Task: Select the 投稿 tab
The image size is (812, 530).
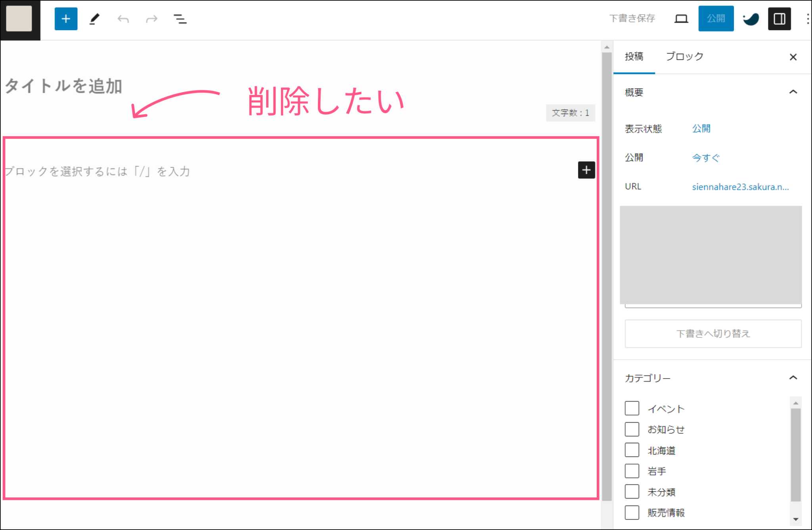Action: 635,56
